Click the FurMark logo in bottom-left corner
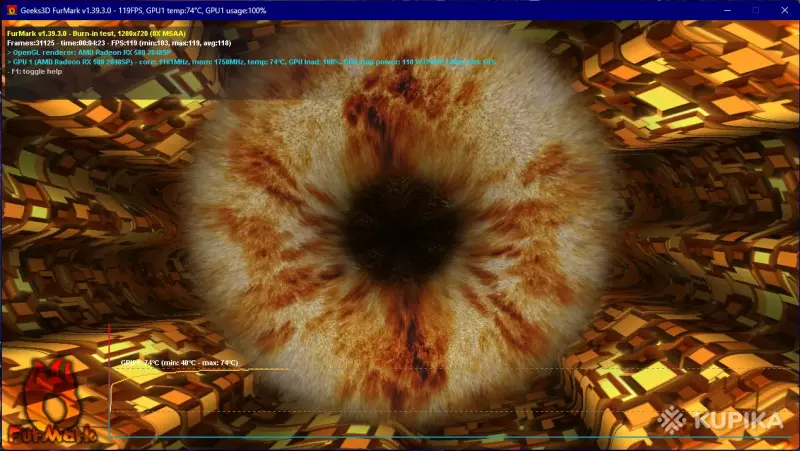This screenshot has width=800, height=451. [51, 401]
